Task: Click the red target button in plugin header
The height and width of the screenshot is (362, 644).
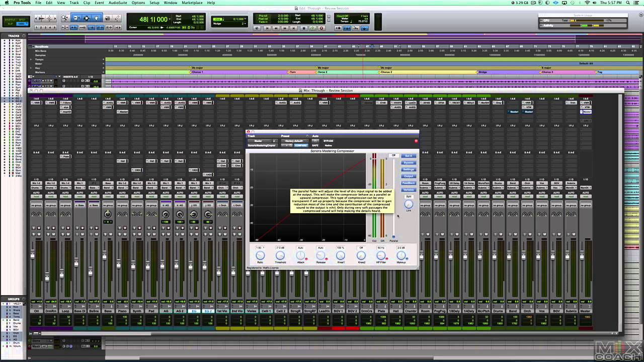Action: [416, 141]
